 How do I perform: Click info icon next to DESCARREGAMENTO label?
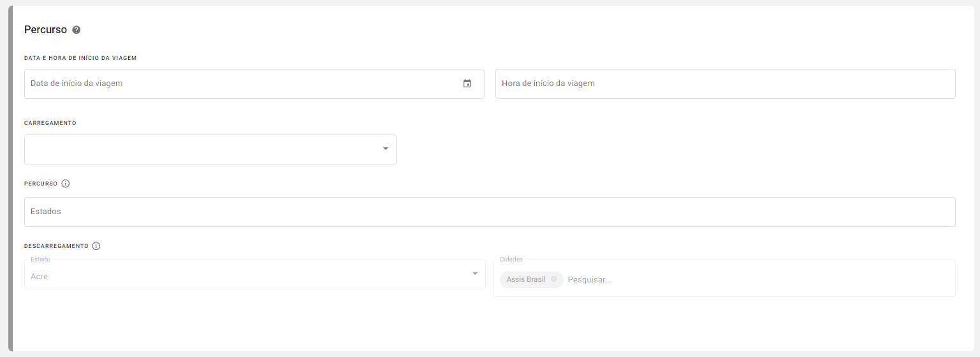[96, 246]
